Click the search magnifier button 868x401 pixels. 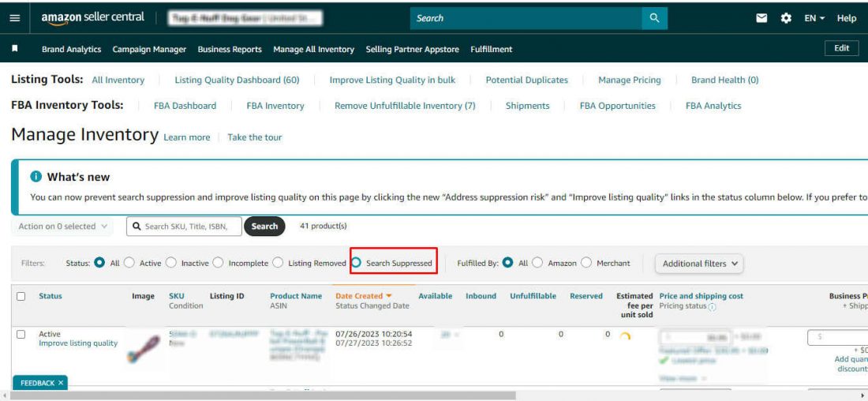(x=653, y=18)
